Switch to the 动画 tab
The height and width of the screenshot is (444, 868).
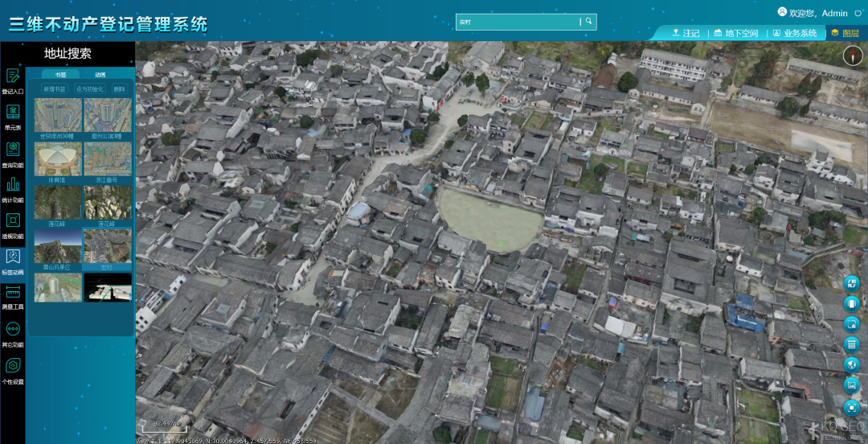pyautogui.click(x=100, y=74)
